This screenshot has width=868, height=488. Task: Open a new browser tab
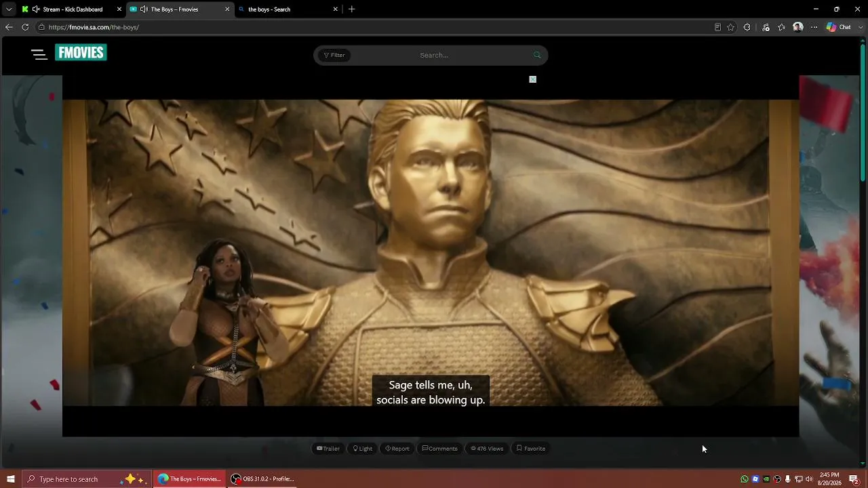coord(351,9)
